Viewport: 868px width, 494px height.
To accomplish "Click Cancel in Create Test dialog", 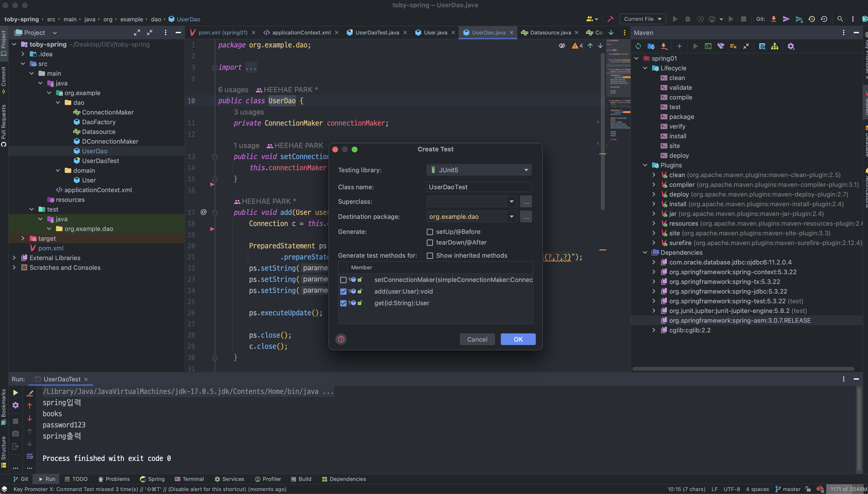I will 477,339.
